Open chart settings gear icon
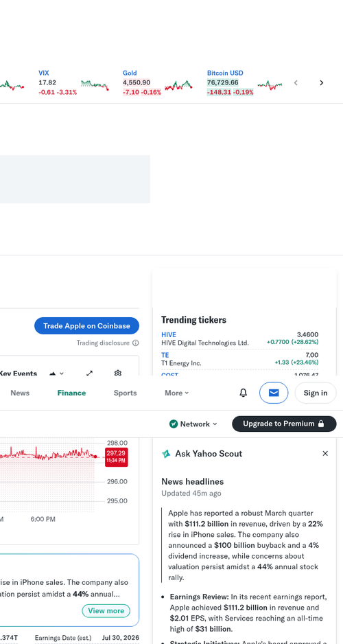Viewport: 343px width, 644px height. [x=118, y=373]
